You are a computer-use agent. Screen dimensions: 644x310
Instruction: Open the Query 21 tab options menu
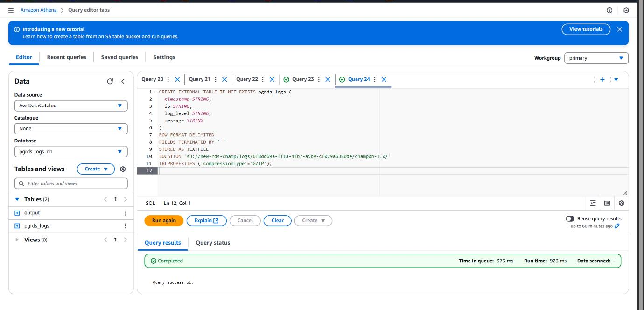click(x=215, y=79)
